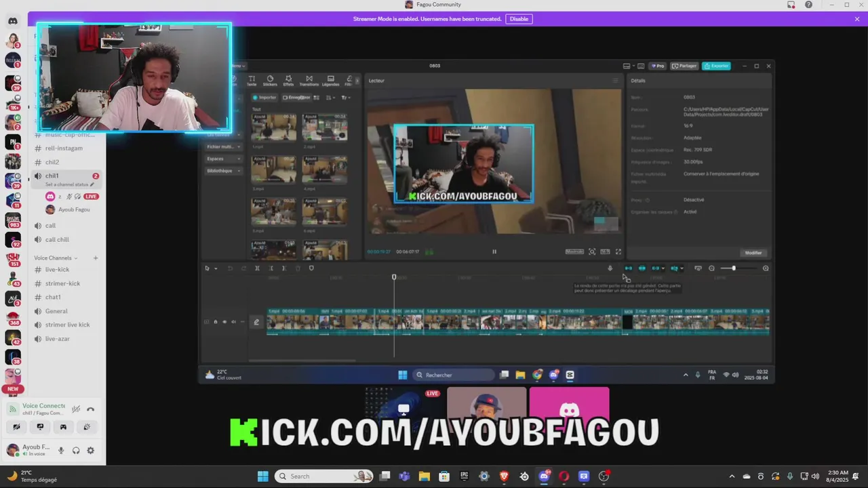868x488 pixels.
Task: Click the track cover pencil icon in CapCut
Action: coord(256,322)
